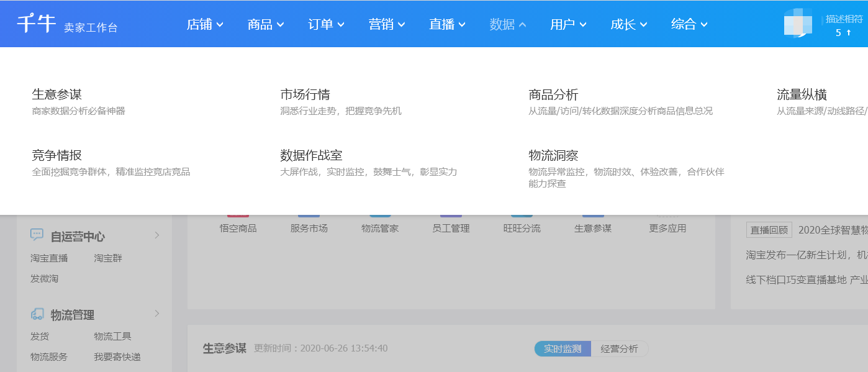868x372 pixels.
Task: Open the 综合 dropdown menu
Action: (x=690, y=24)
